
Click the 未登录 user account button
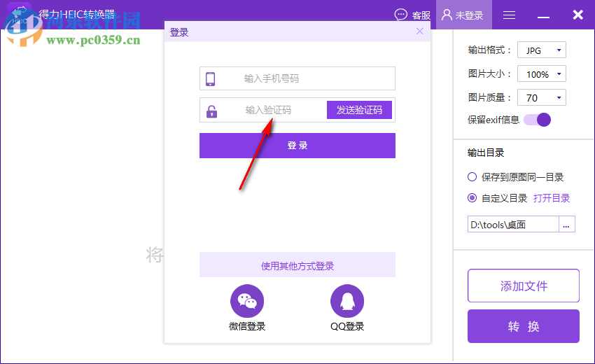[463, 15]
